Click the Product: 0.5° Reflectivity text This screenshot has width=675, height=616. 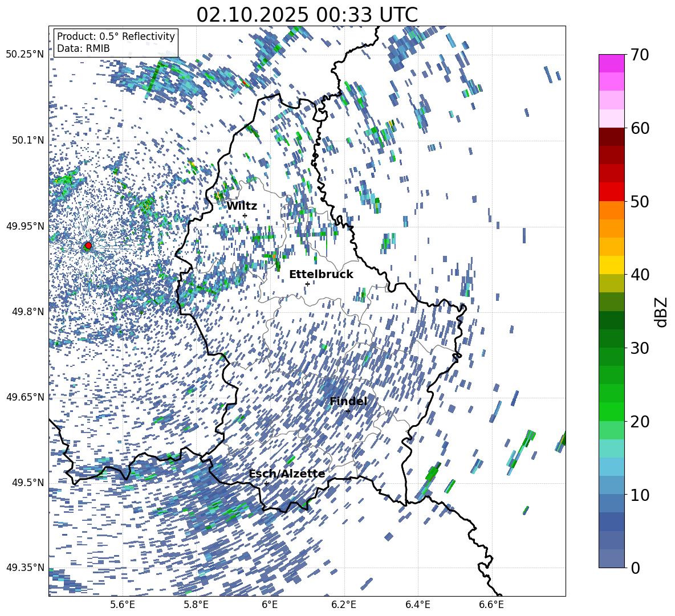116,36
